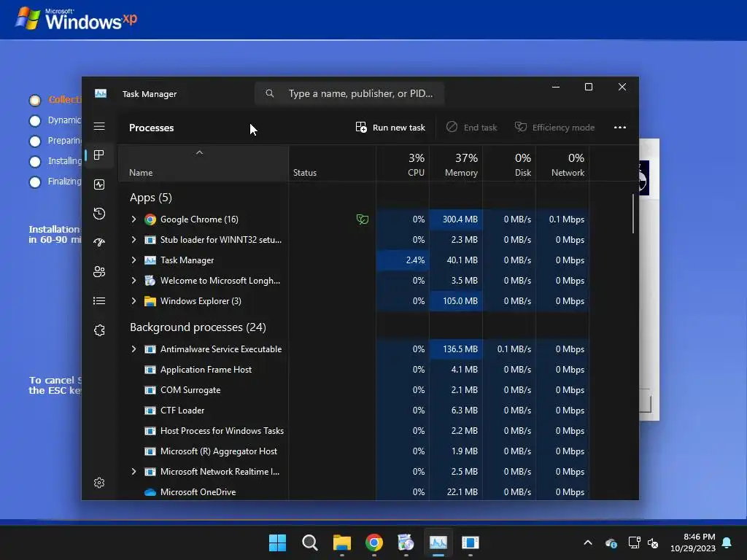747x560 pixels.
Task: Expand the Task Manager process row
Action: point(134,260)
